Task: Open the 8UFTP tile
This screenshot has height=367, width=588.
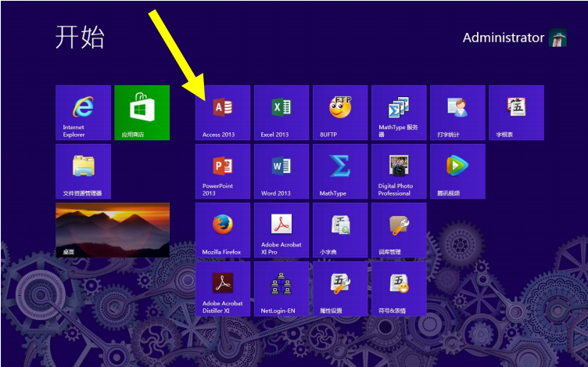Action: point(340,113)
